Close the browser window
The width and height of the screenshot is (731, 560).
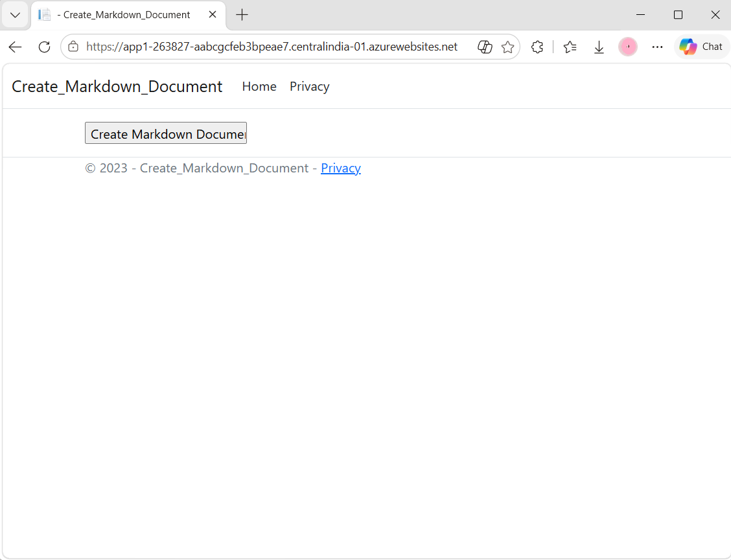pyautogui.click(x=715, y=15)
